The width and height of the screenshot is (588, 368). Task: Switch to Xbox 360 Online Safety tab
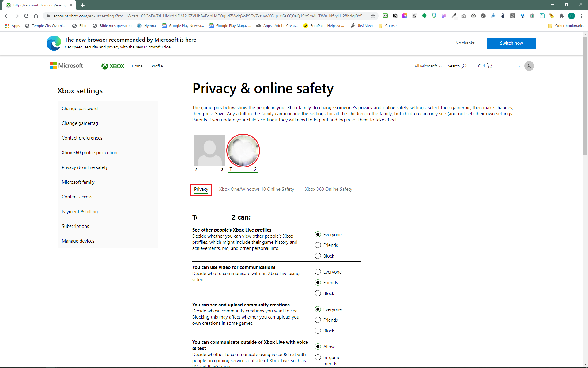click(328, 189)
